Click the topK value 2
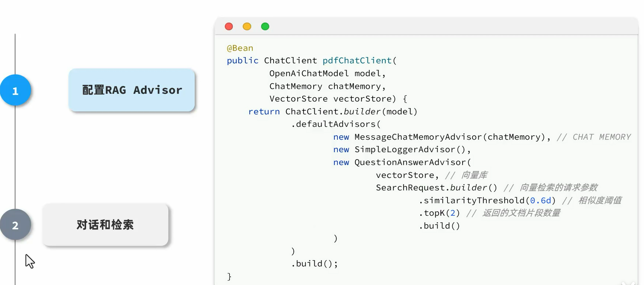This screenshot has height=285, width=644. pos(452,213)
